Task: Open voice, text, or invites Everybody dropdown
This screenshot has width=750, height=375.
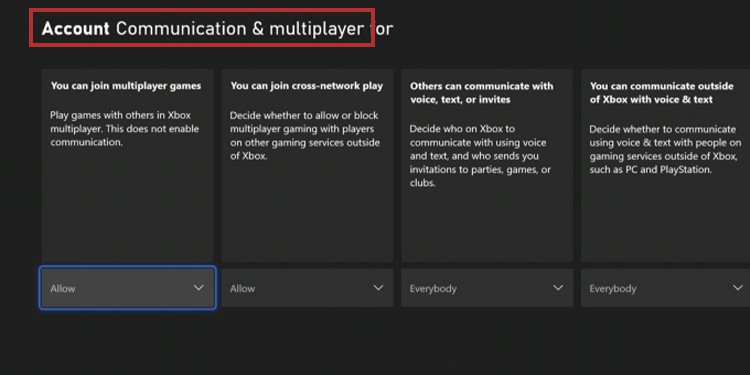Action: 487,287
